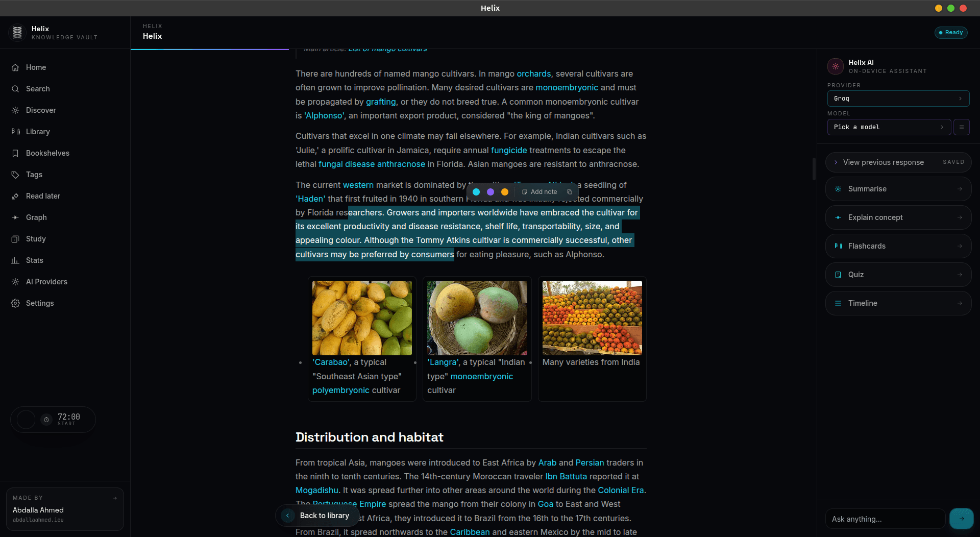Image resolution: width=980 pixels, height=537 pixels.
Task: Go to Discover section
Action: (x=65, y=110)
